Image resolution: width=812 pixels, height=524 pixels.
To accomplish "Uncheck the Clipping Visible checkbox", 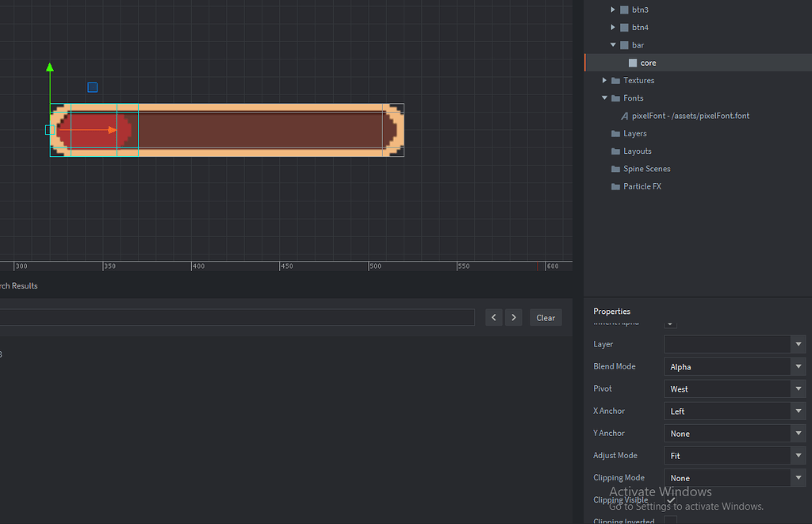I will pyautogui.click(x=670, y=500).
